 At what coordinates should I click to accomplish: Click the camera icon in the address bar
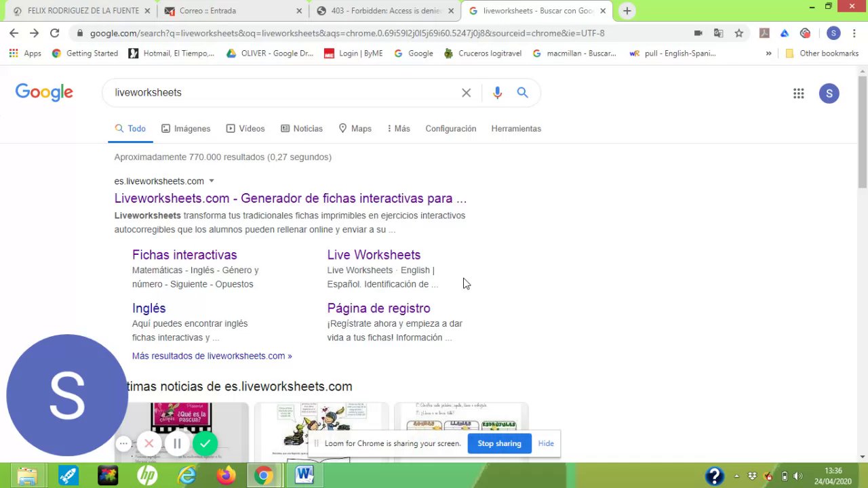coord(698,33)
